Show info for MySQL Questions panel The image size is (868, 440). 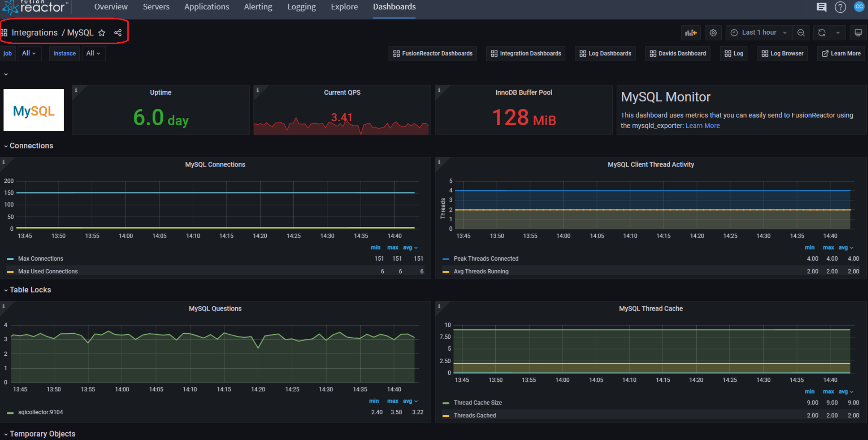pos(3,306)
